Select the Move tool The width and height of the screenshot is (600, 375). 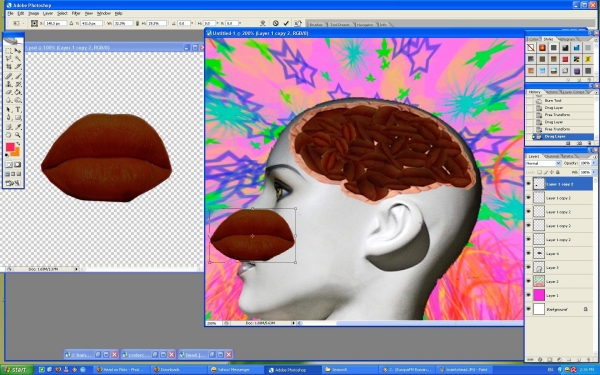pos(18,51)
